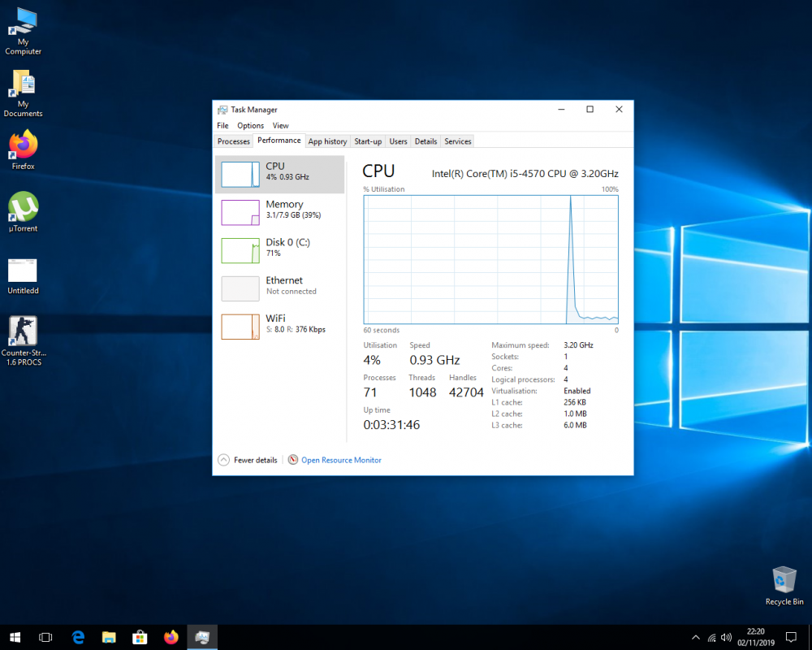The image size is (812, 650).
Task: Launch Microsoft Store from the taskbar
Action: click(140, 637)
